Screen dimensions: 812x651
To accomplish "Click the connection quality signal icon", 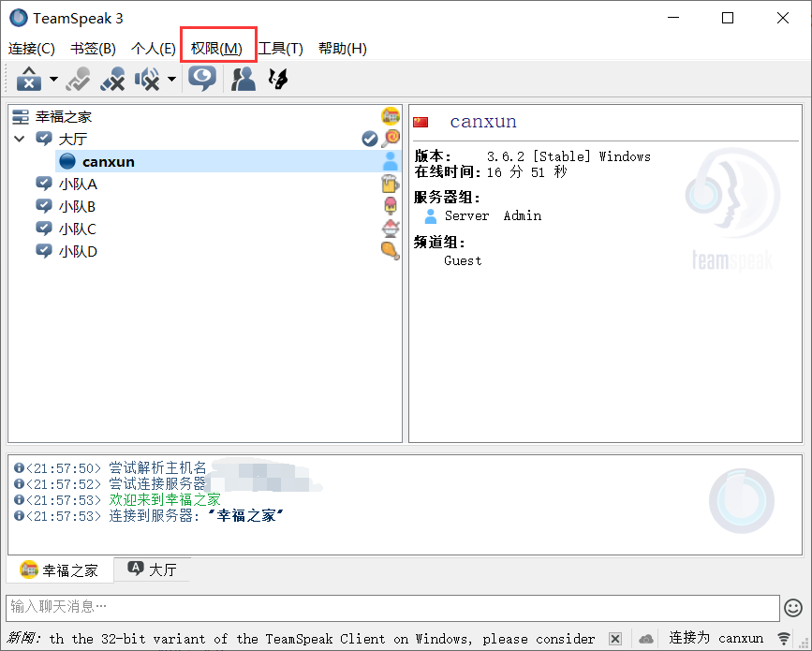I will (x=784, y=639).
